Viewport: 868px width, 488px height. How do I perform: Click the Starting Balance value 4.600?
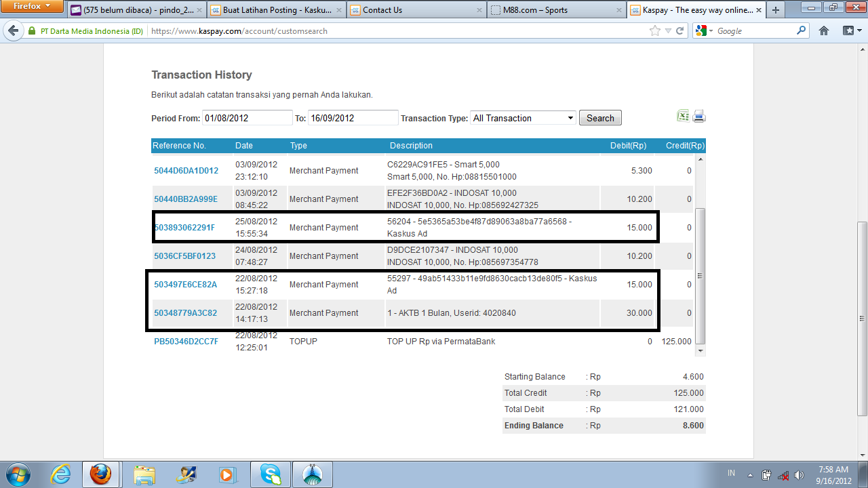point(692,377)
